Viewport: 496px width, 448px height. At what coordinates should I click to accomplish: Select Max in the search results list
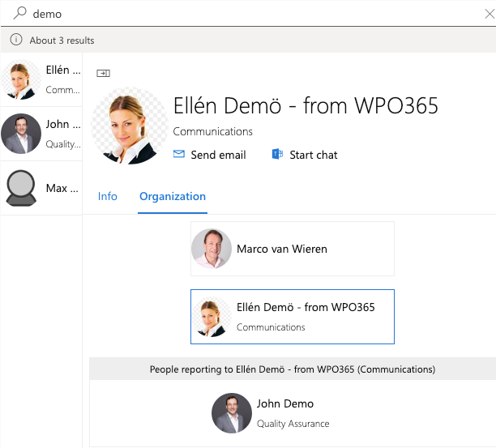(x=41, y=188)
